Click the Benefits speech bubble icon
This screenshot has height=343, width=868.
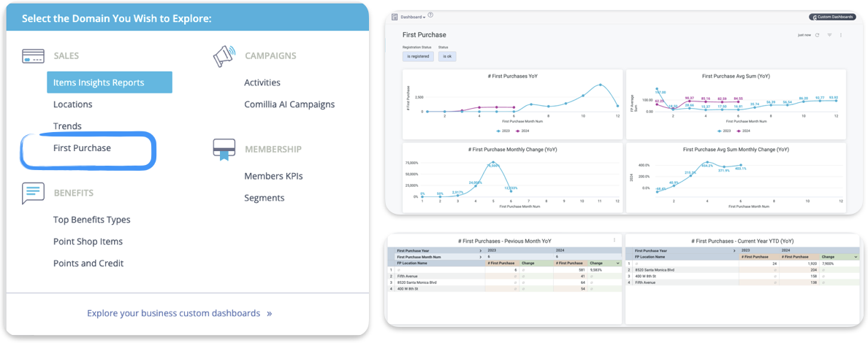pyautogui.click(x=33, y=193)
